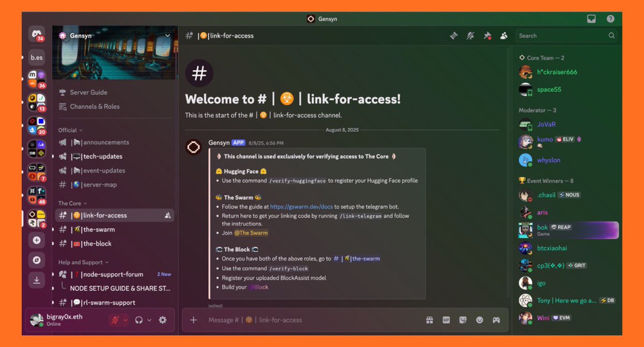Open pinned messages icon
The height and width of the screenshot is (347, 644).
click(487, 36)
